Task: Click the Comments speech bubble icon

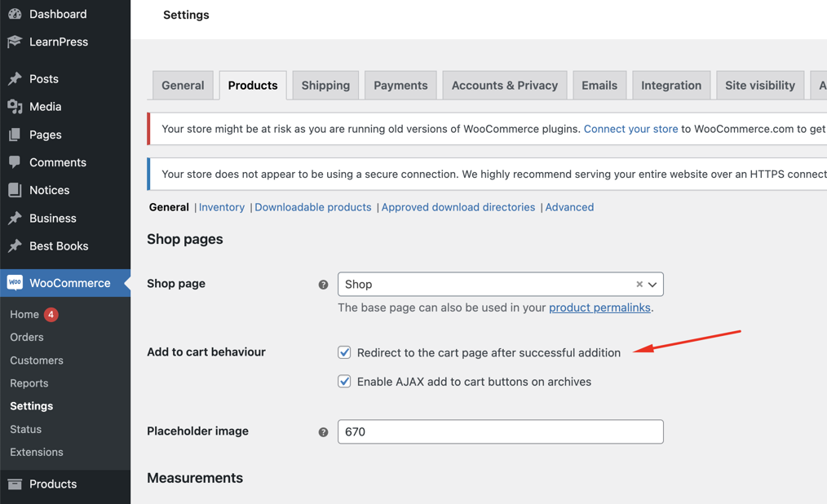Action: coord(15,162)
